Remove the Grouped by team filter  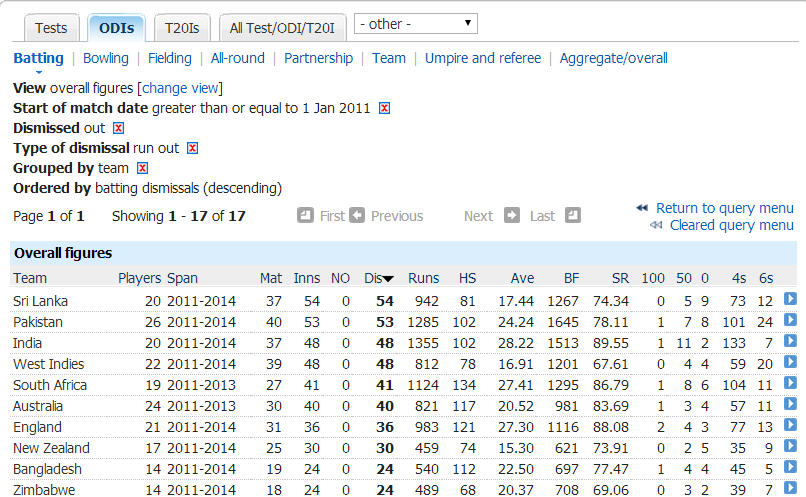tap(142, 168)
